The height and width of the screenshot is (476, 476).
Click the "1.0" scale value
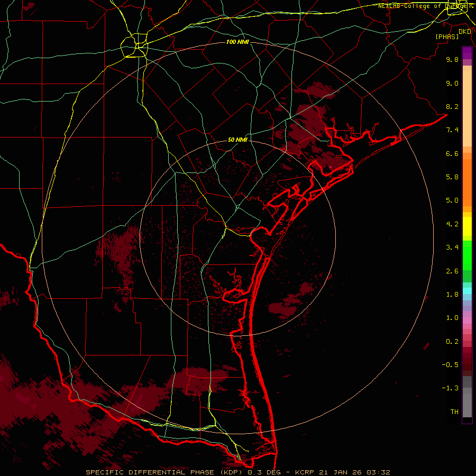[452, 318]
